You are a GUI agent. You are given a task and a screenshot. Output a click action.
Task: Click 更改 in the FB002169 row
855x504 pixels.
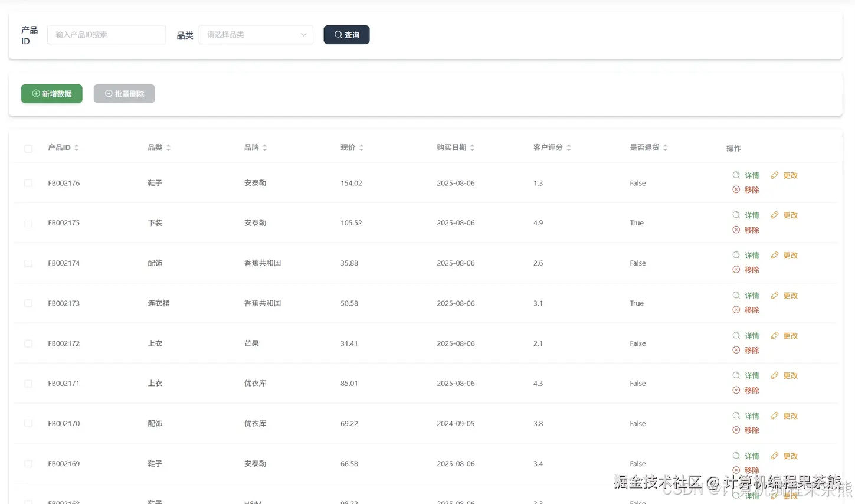(x=784, y=456)
